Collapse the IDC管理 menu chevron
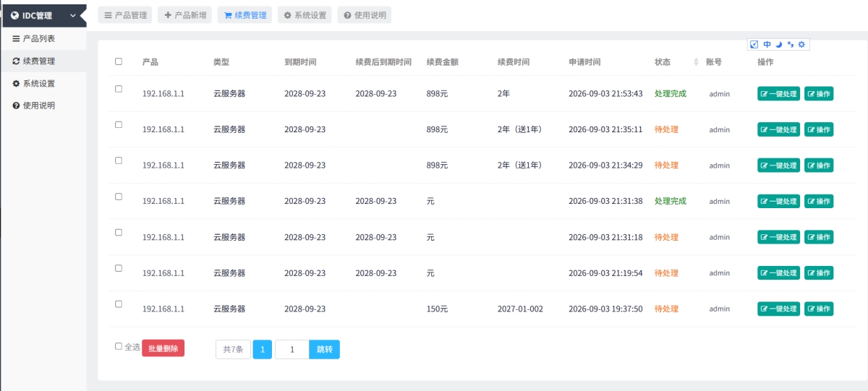Screen dimensions: 868x391 click(x=73, y=15)
